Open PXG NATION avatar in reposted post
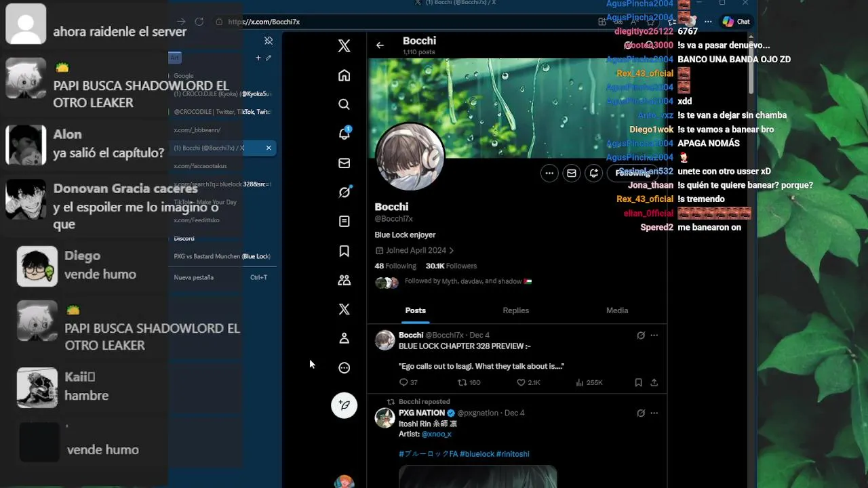868x488 pixels. 385,418
